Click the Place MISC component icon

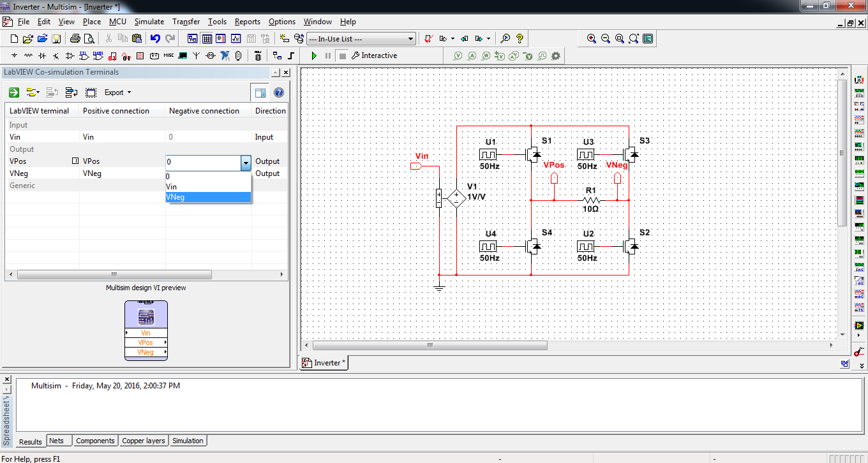168,55
